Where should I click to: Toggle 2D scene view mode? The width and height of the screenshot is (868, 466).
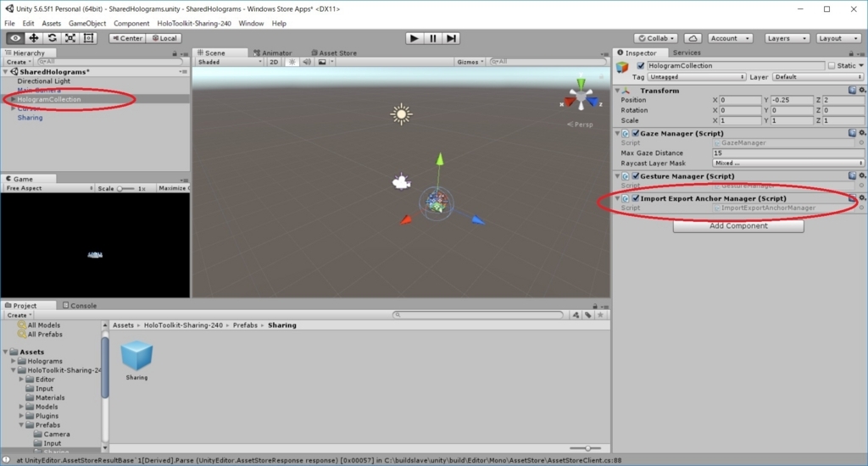[274, 62]
